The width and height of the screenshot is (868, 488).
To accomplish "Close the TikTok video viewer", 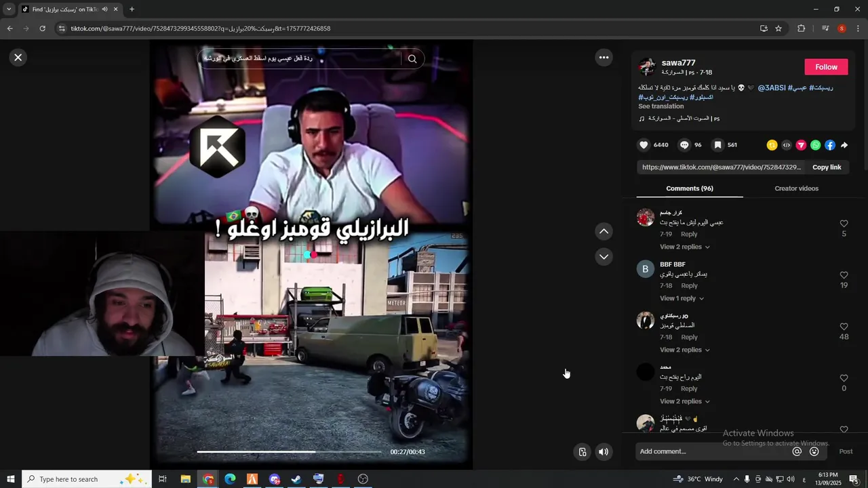I will 18,58.
